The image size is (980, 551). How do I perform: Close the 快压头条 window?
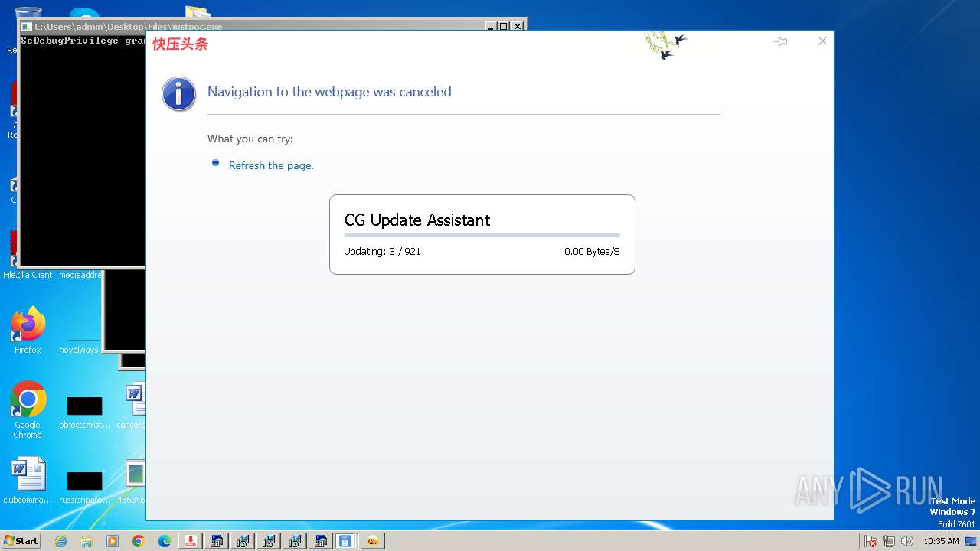[x=822, y=41]
